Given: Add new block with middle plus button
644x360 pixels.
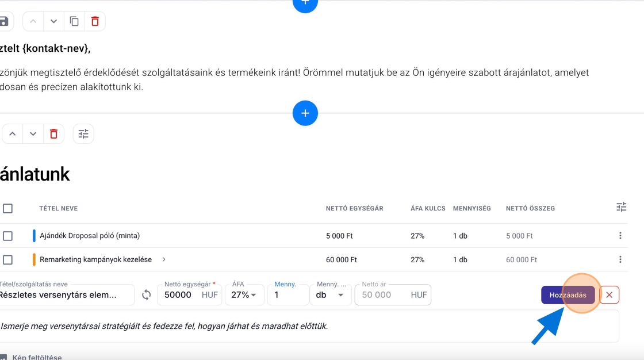Looking at the screenshot, I should pos(305,113).
